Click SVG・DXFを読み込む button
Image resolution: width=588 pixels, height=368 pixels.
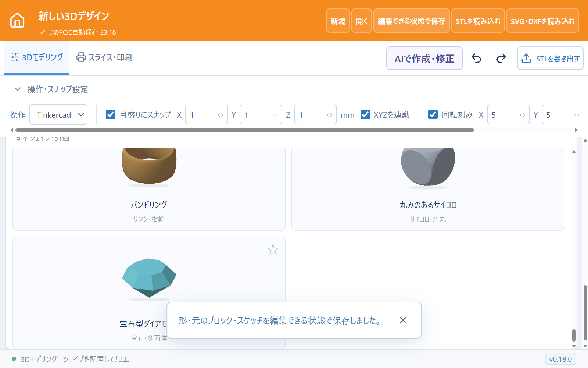(543, 21)
